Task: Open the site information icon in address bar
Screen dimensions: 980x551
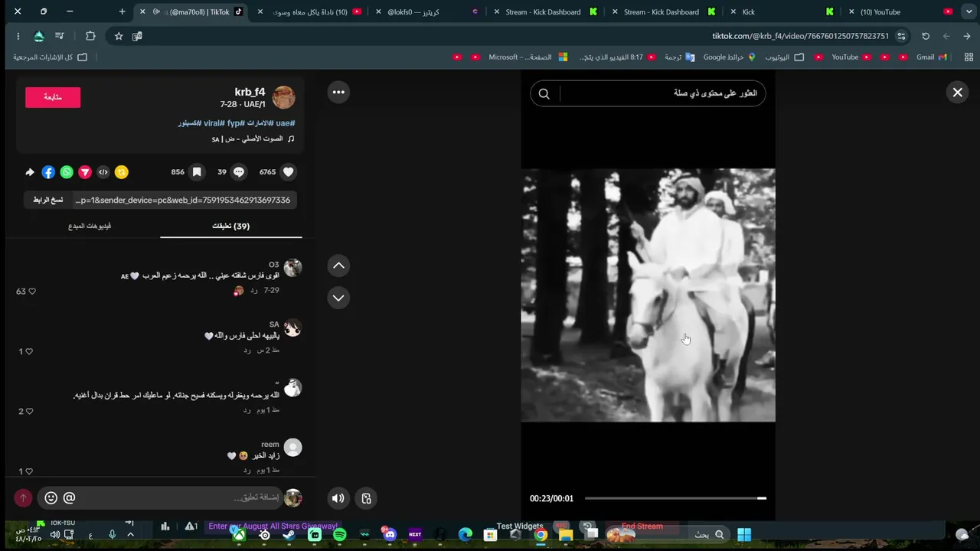Action: (902, 36)
